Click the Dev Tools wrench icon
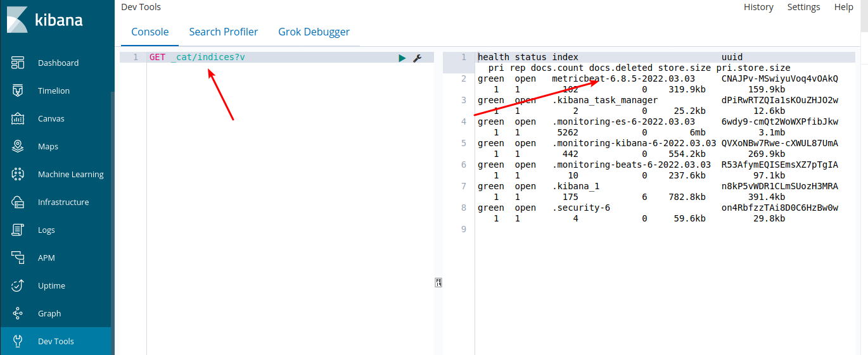 [x=18, y=341]
